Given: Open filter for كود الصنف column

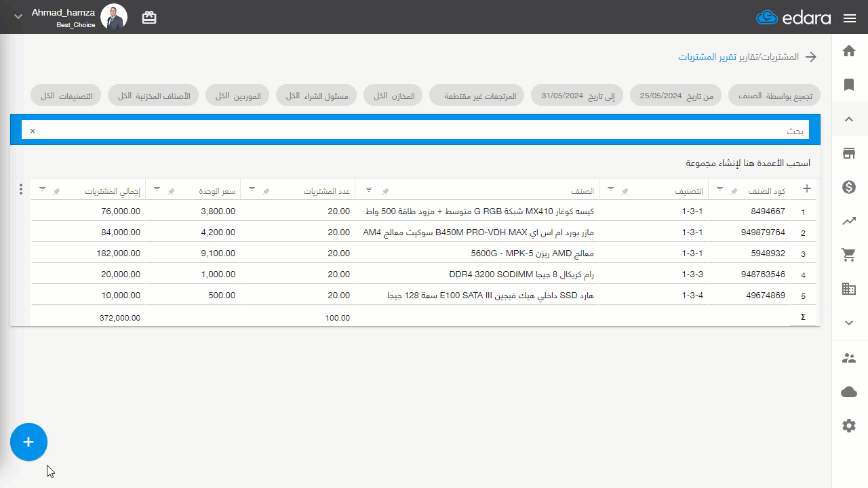Looking at the screenshot, I should point(720,189).
